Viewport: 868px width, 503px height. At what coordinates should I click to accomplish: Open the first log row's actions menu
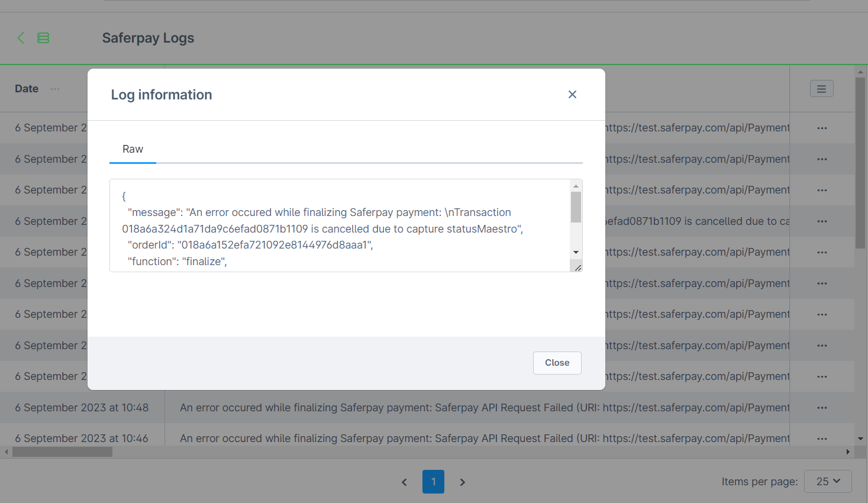click(x=822, y=128)
